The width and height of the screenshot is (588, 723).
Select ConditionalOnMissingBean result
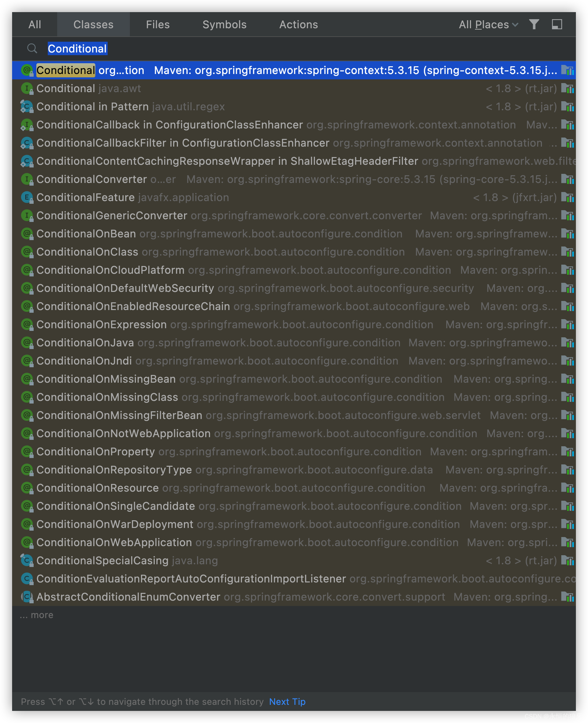(x=294, y=379)
